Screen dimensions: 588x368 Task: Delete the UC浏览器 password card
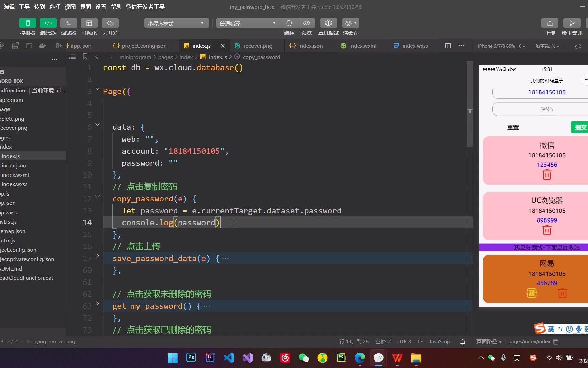click(547, 230)
